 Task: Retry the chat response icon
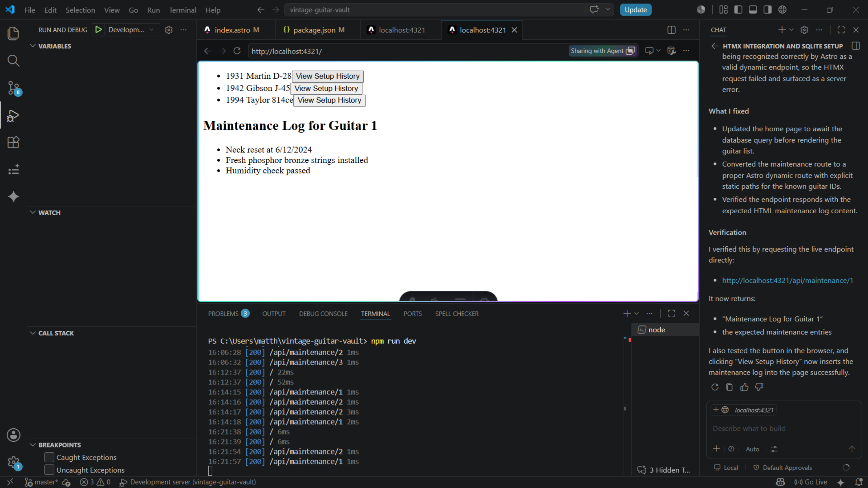pyautogui.click(x=715, y=387)
